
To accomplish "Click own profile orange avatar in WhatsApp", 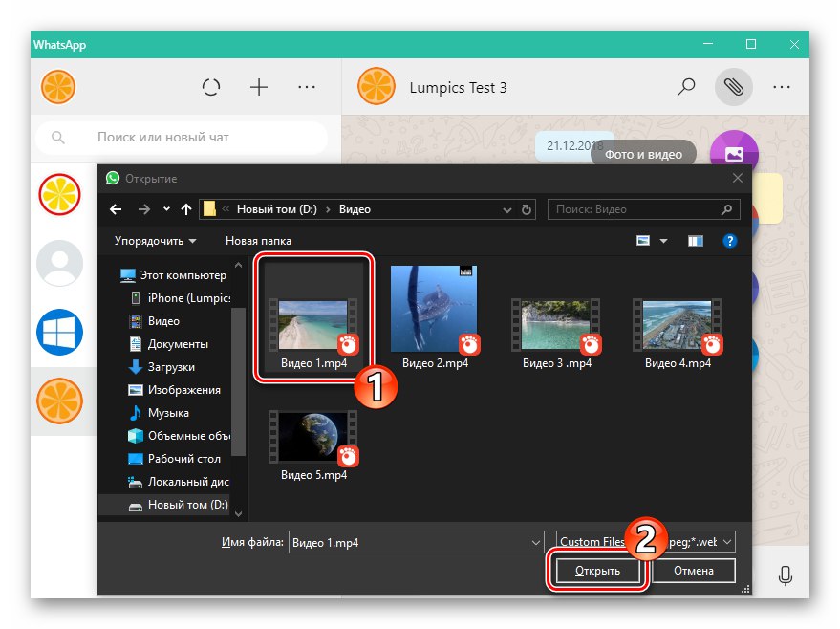I will [x=58, y=87].
